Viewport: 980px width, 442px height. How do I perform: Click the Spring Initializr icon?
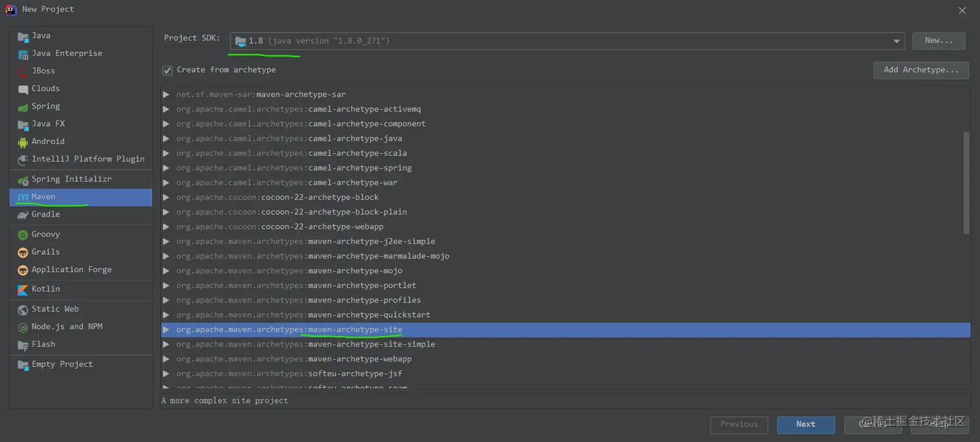23,180
